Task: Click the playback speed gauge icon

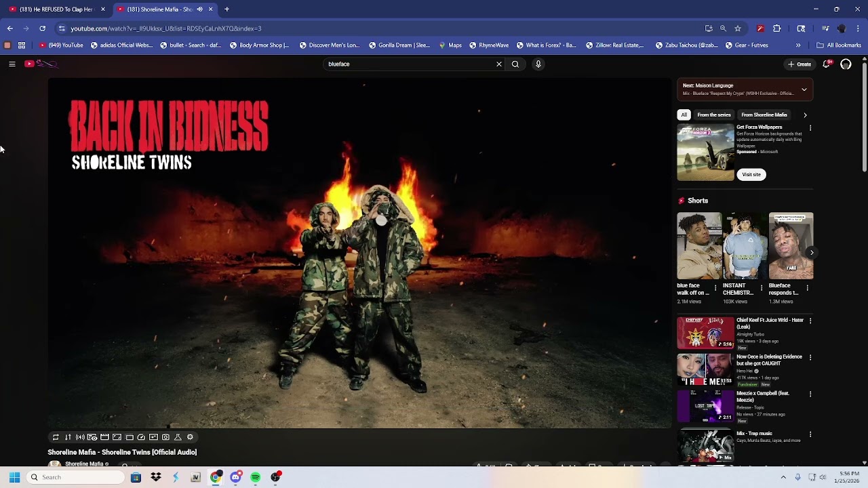Action: click(x=141, y=437)
